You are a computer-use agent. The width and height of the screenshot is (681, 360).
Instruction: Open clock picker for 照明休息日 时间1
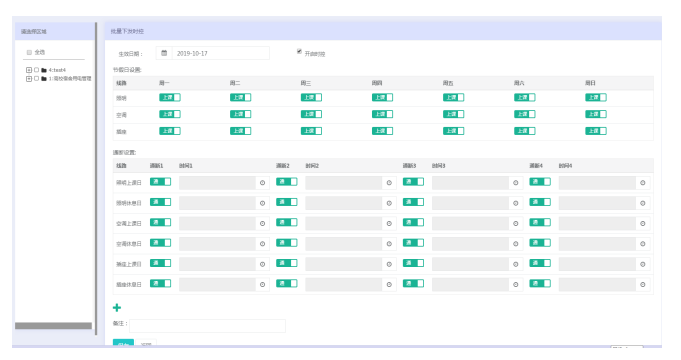(x=262, y=203)
